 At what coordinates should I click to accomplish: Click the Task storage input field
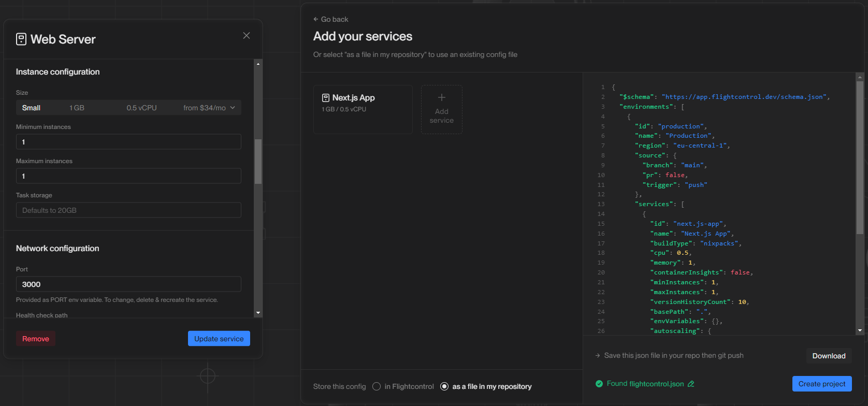[x=128, y=210]
